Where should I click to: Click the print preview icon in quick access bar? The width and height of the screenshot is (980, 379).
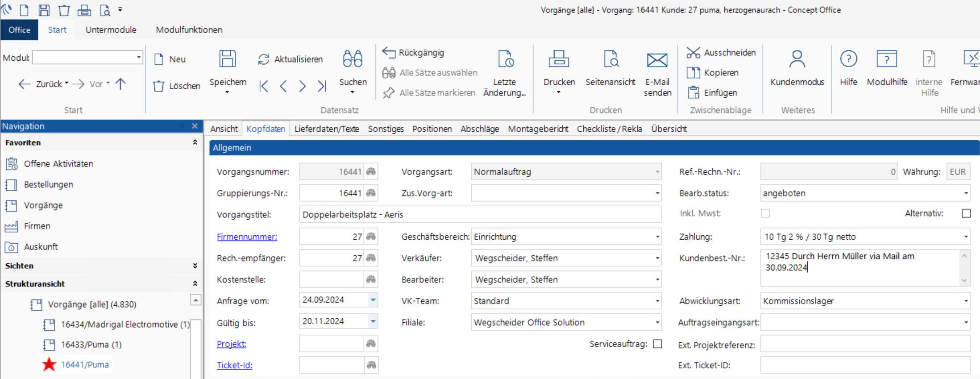[105, 10]
